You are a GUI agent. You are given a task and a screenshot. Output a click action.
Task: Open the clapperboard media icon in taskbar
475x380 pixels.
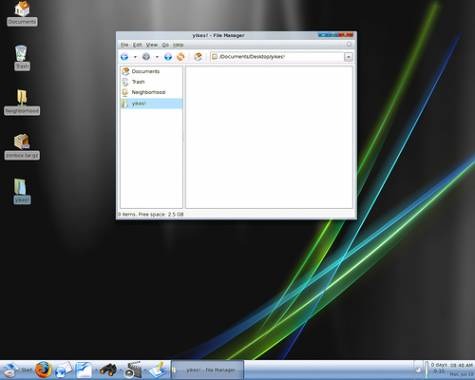coord(133,370)
